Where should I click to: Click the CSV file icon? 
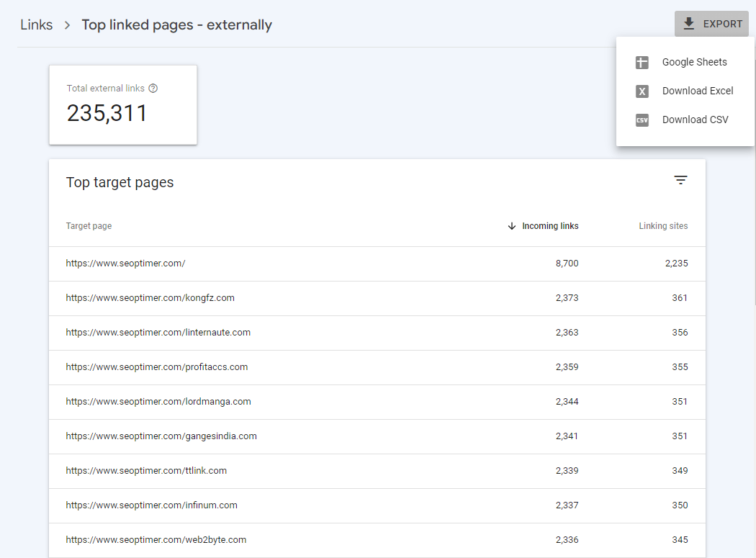[x=642, y=120]
